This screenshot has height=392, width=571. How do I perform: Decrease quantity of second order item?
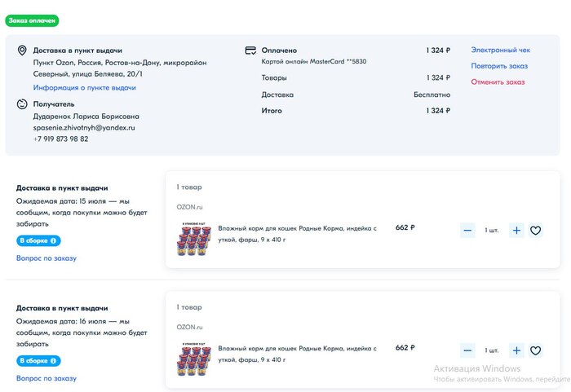[x=467, y=350]
